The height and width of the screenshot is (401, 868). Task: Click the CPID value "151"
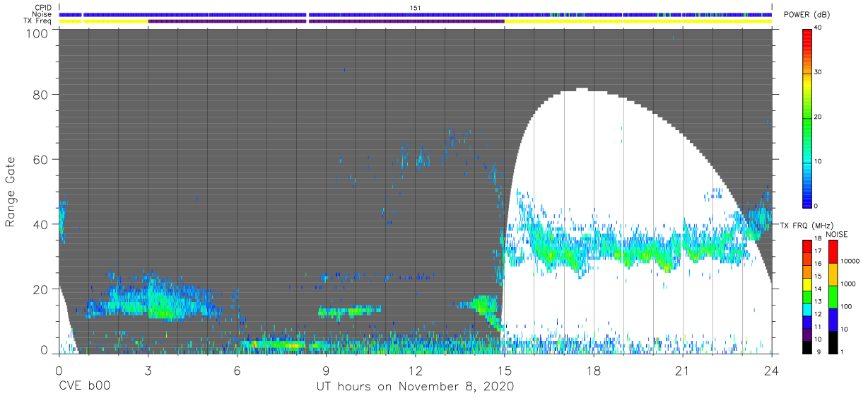415,8
